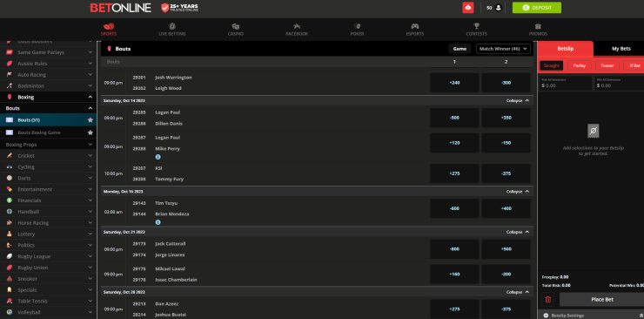644x319 pixels.
Task: Click the Place Bet button
Action: 601,299
